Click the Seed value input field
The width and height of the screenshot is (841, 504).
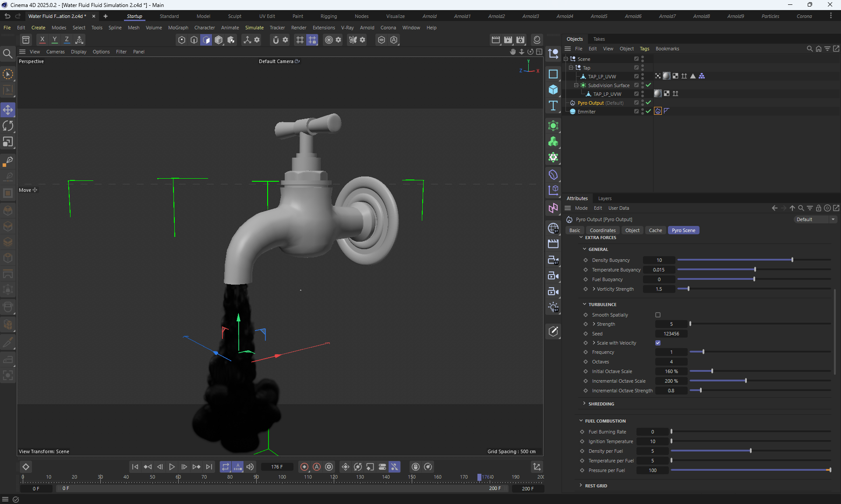click(671, 334)
